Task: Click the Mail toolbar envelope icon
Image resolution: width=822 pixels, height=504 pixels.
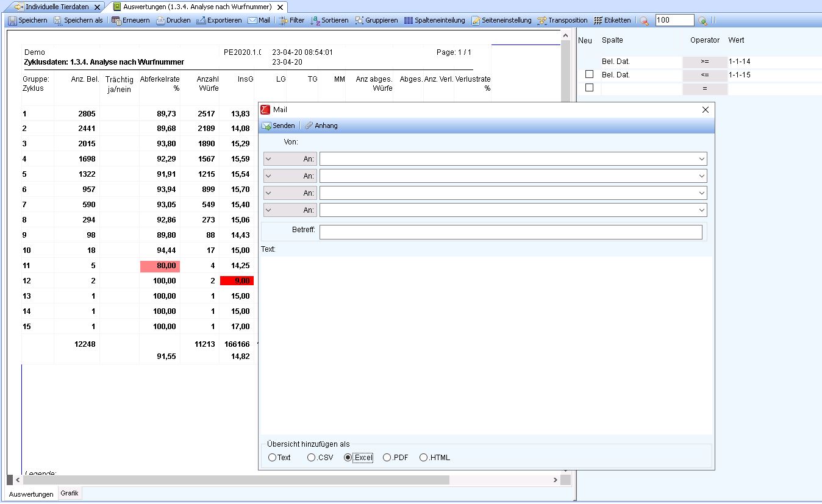Action: click(x=252, y=20)
